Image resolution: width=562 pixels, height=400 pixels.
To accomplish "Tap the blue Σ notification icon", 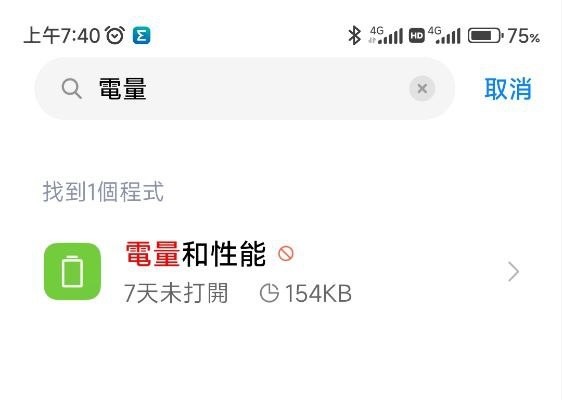I will 142,36.
